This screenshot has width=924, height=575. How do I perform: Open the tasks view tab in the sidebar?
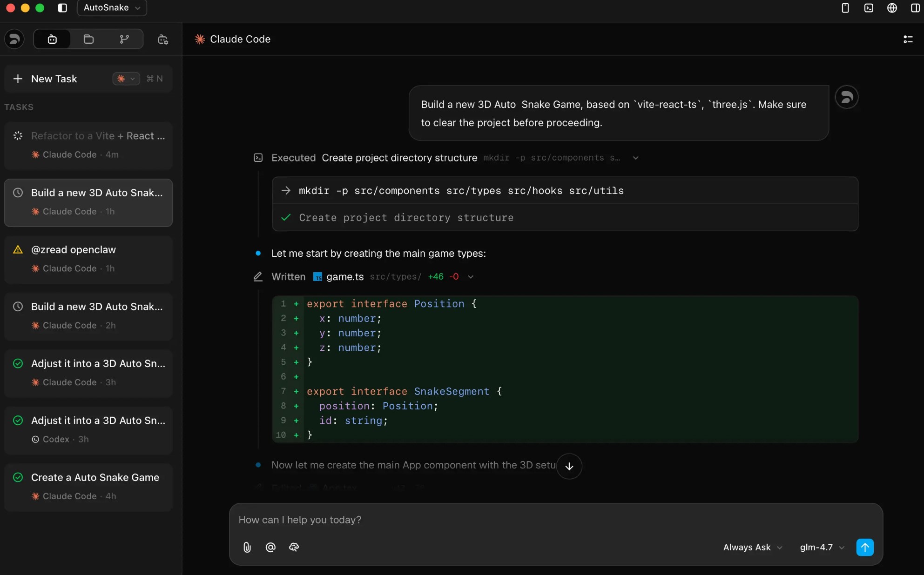[x=52, y=39]
